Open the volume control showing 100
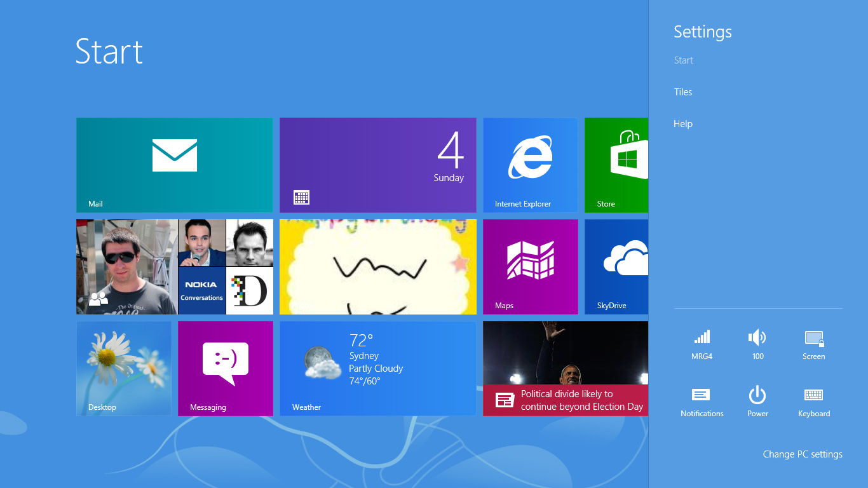This screenshot has width=868, height=488. click(x=757, y=344)
